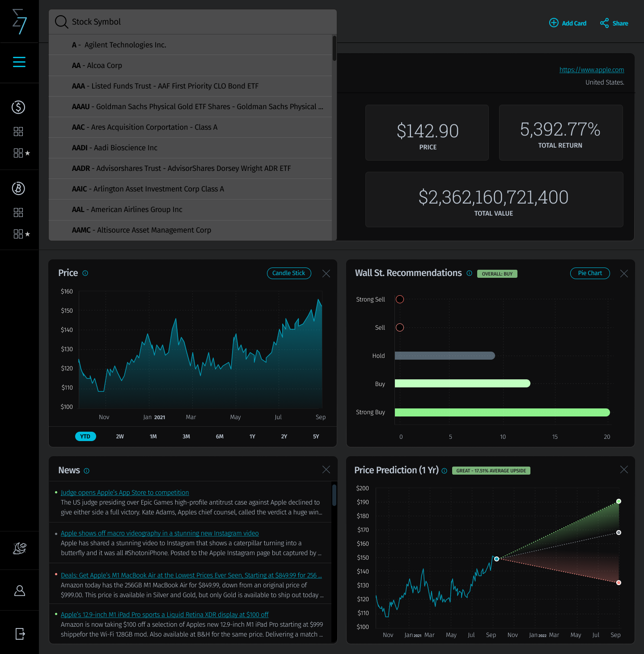Choose AAIC - Arlington Asset Investment
Screen dimensions: 644x654
pos(190,189)
